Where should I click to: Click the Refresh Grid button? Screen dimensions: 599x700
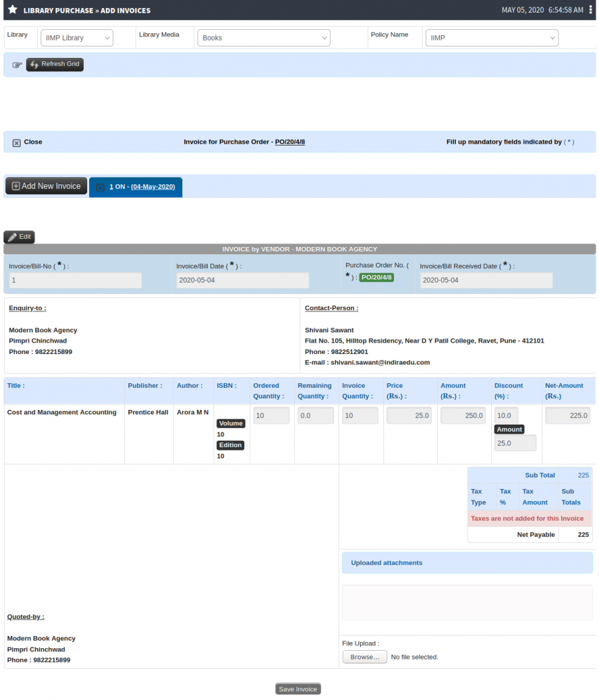pyautogui.click(x=55, y=65)
